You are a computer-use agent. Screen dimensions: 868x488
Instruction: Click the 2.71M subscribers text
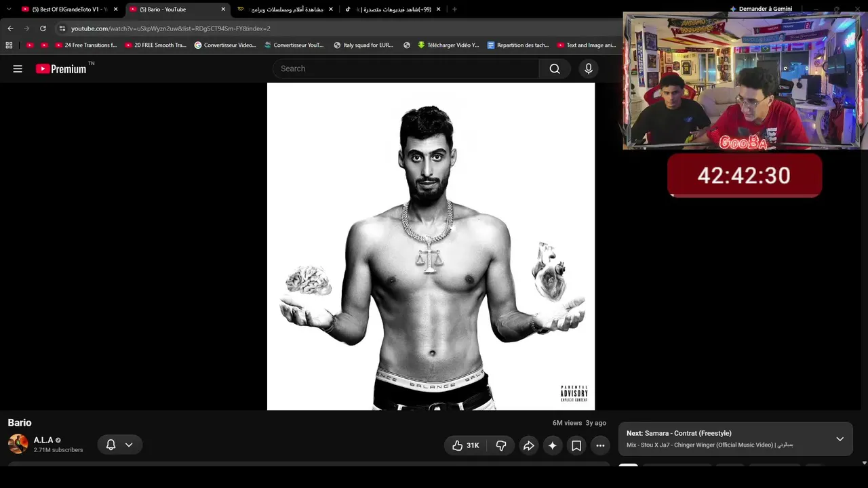click(x=58, y=450)
